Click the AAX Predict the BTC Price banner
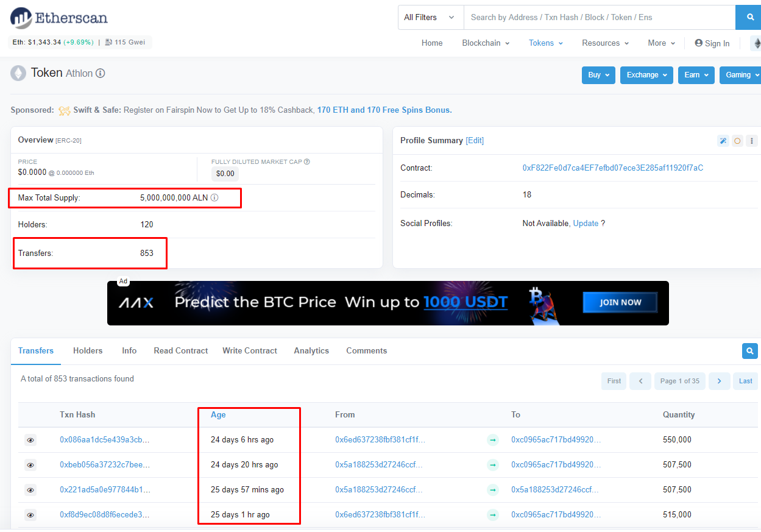This screenshot has width=761, height=532. click(388, 303)
